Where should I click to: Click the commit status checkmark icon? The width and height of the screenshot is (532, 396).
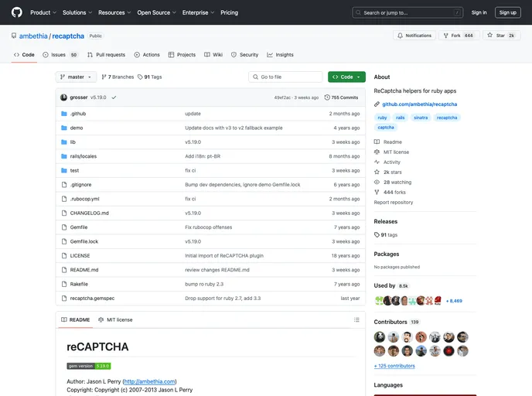coord(114,97)
